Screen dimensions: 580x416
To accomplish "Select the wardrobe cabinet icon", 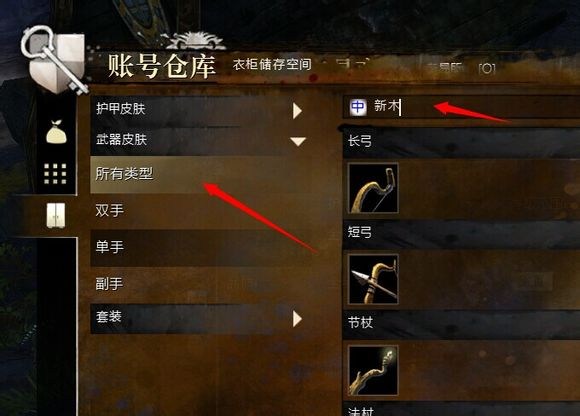I will (56, 215).
